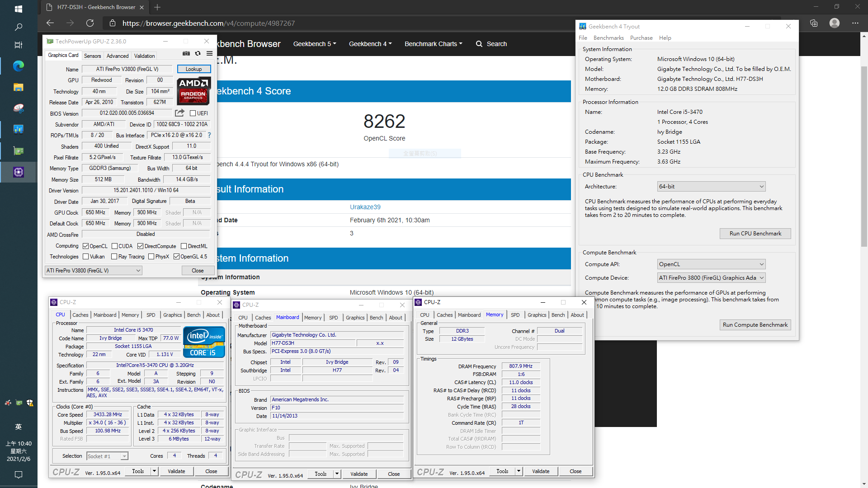This screenshot has height=488, width=868.
Task: Click Search in Geekbench Browser navbar
Action: tap(491, 44)
